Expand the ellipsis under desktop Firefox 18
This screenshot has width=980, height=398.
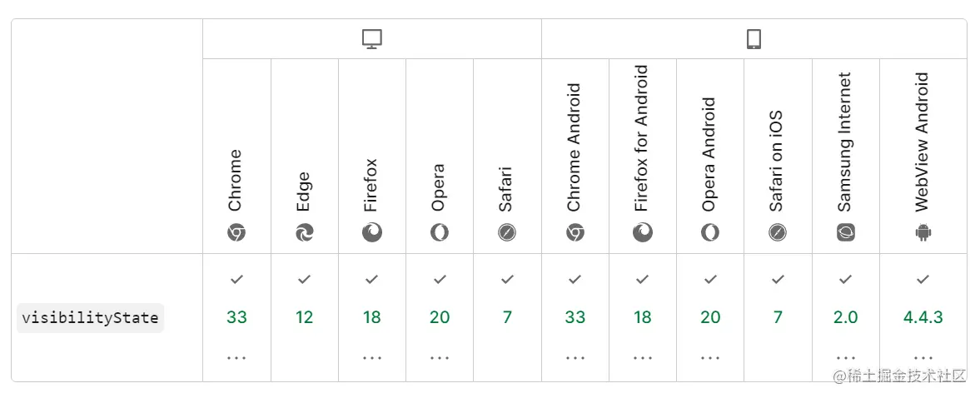[x=372, y=357]
